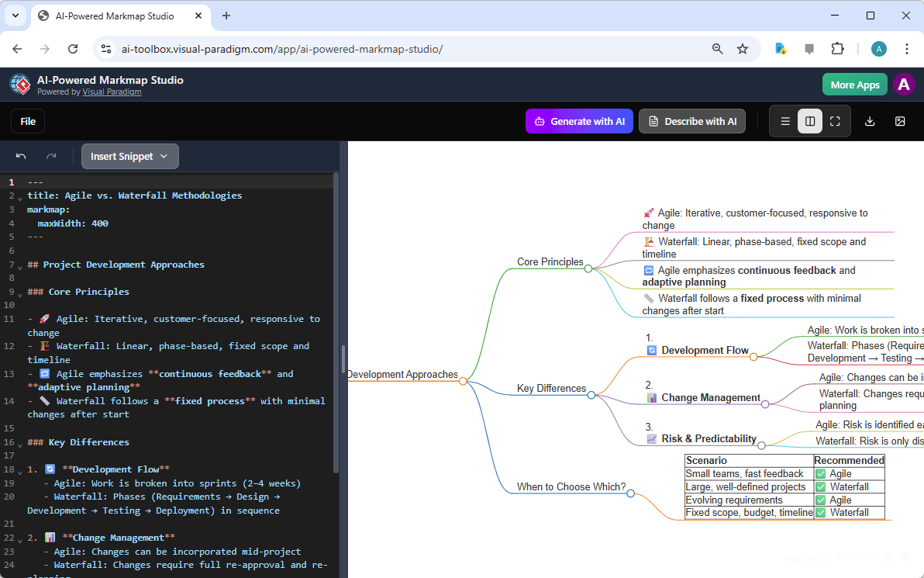Click the Describe with AI button

coord(692,121)
